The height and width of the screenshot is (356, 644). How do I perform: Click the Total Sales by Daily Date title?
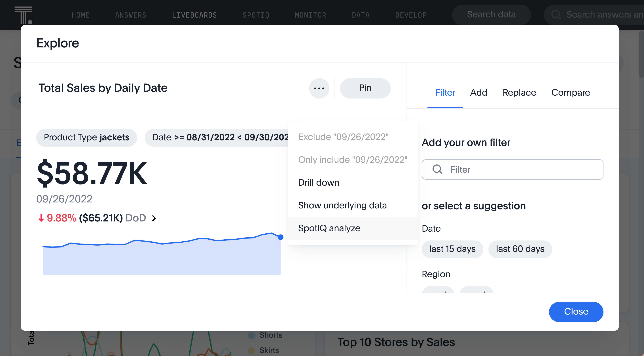pos(103,88)
